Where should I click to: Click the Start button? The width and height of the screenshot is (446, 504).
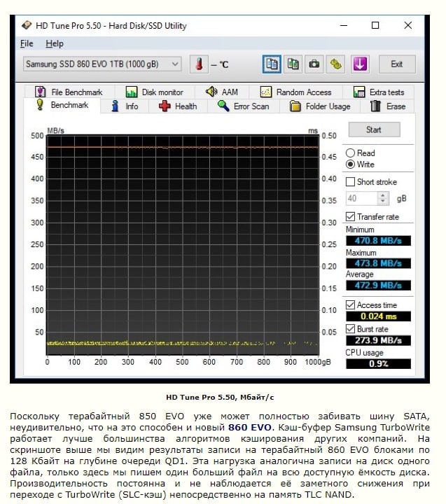pos(375,129)
